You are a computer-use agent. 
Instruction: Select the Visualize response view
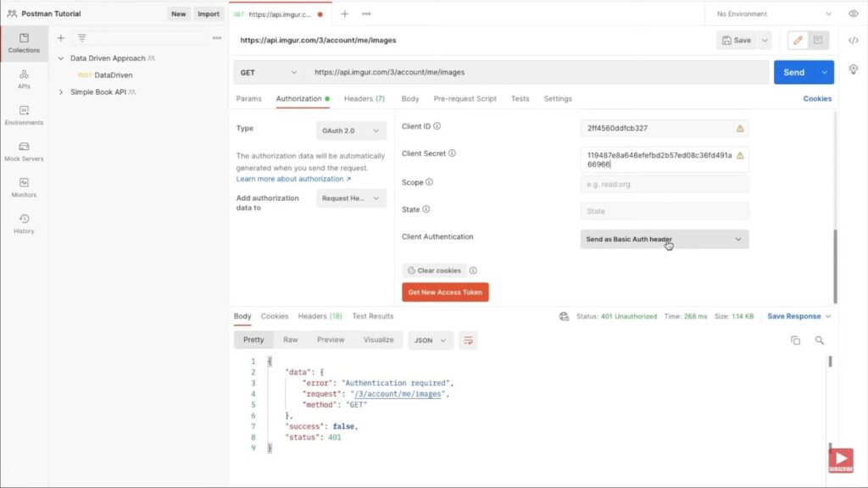tap(379, 340)
